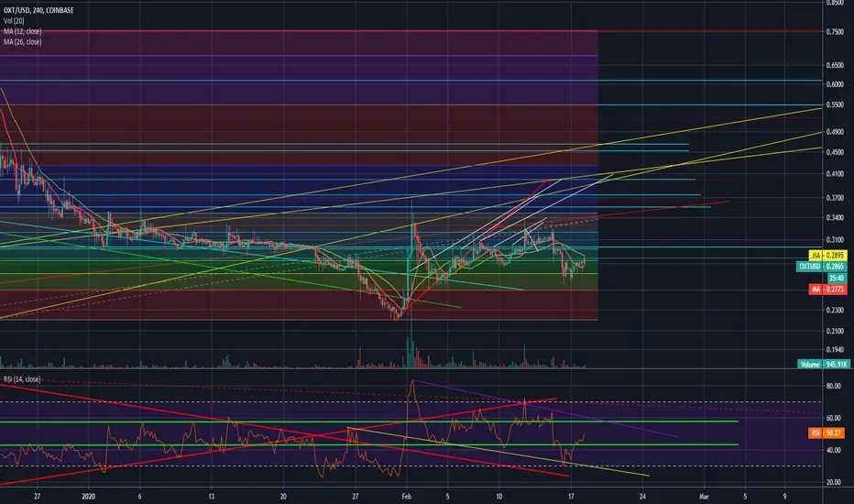
Task: Click 0.2100 on the price axis
Action: (x=835, y=331)
